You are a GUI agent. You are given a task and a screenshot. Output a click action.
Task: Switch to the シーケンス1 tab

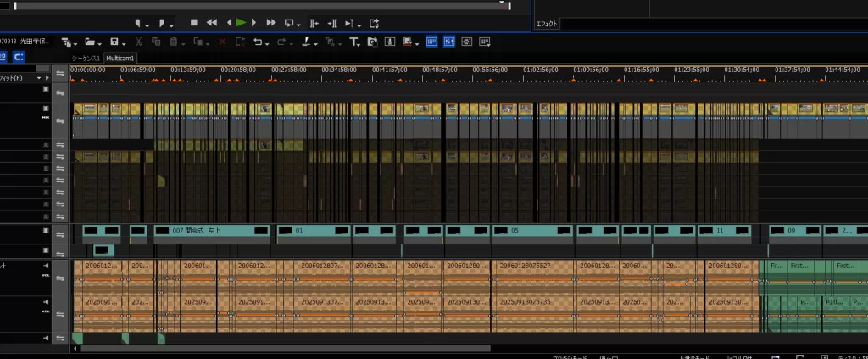pyautogui.click(x=86, y=58)
